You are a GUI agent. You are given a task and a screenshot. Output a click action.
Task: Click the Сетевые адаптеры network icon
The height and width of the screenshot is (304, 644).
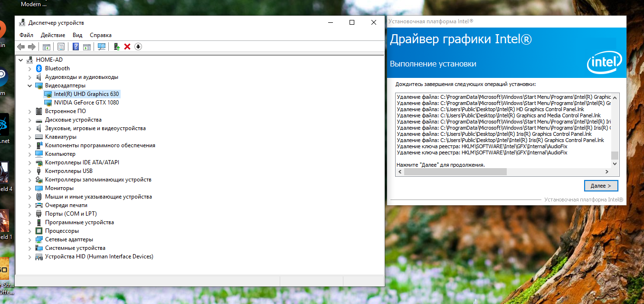[x=39, y=239]
